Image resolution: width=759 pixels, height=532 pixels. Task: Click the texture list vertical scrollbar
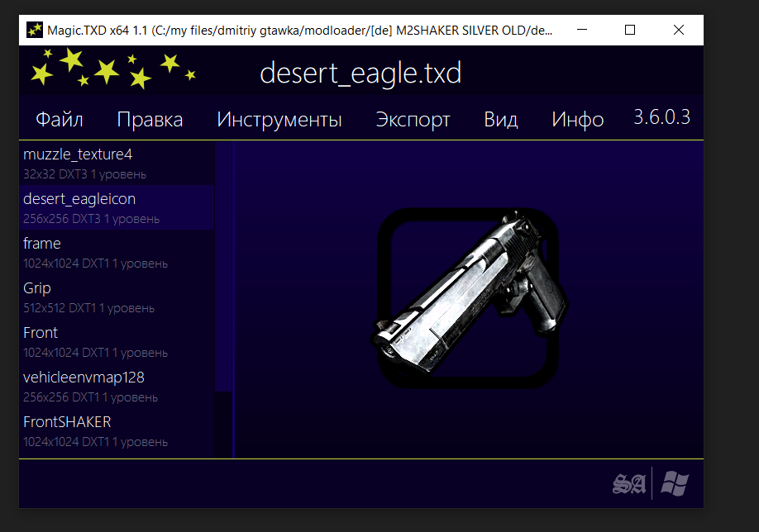[x=223, y=264]
